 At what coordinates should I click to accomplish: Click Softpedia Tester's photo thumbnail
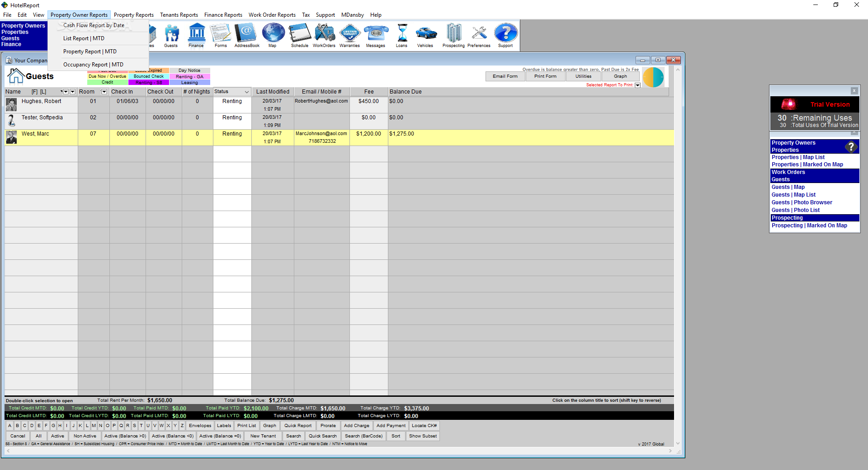click(x=11, y=121)
